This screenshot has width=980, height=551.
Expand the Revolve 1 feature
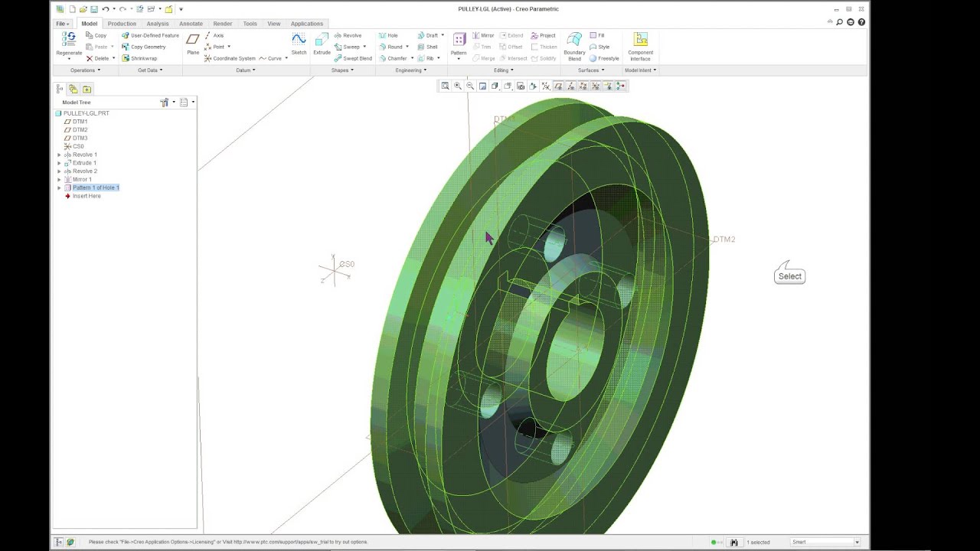click(59, 155)
